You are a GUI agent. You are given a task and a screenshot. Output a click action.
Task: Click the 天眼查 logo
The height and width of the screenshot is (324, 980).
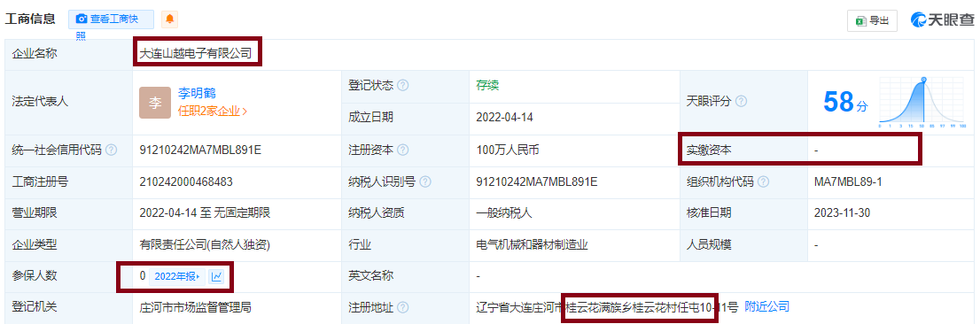(x=942, y=20)
